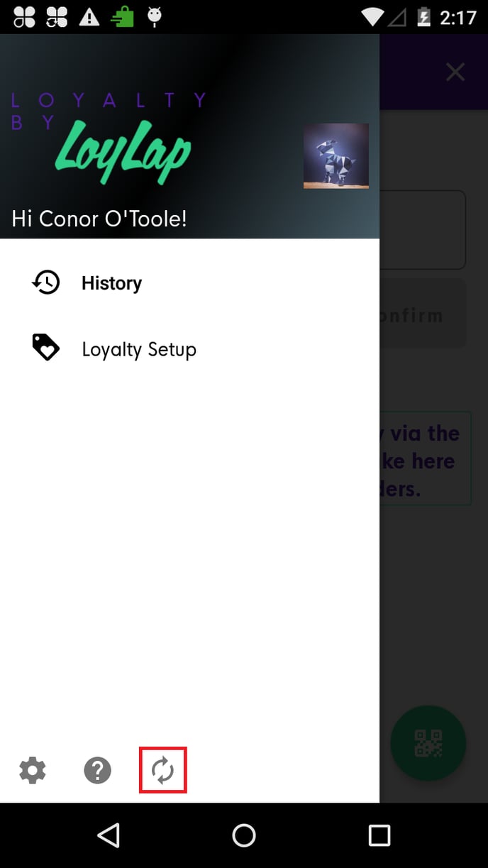This screenshot has width=488, height=868.
Task: Tap the warning triangle status bar icon
Action: pyautogui.click(x=89, y=17)
